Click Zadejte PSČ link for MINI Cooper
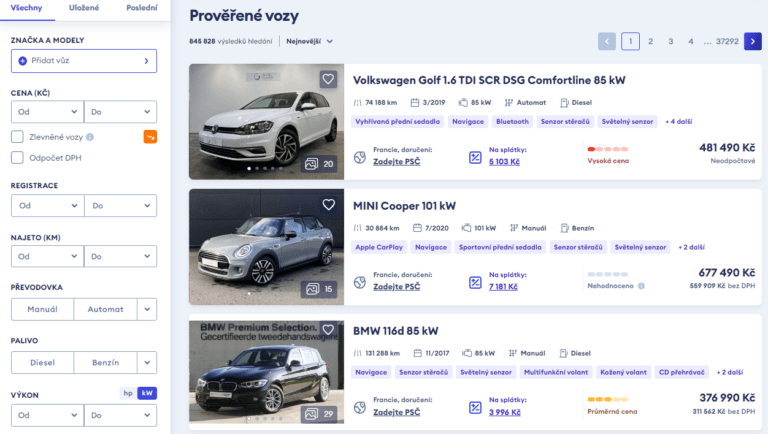768x434 pixels. coord(396,286)
